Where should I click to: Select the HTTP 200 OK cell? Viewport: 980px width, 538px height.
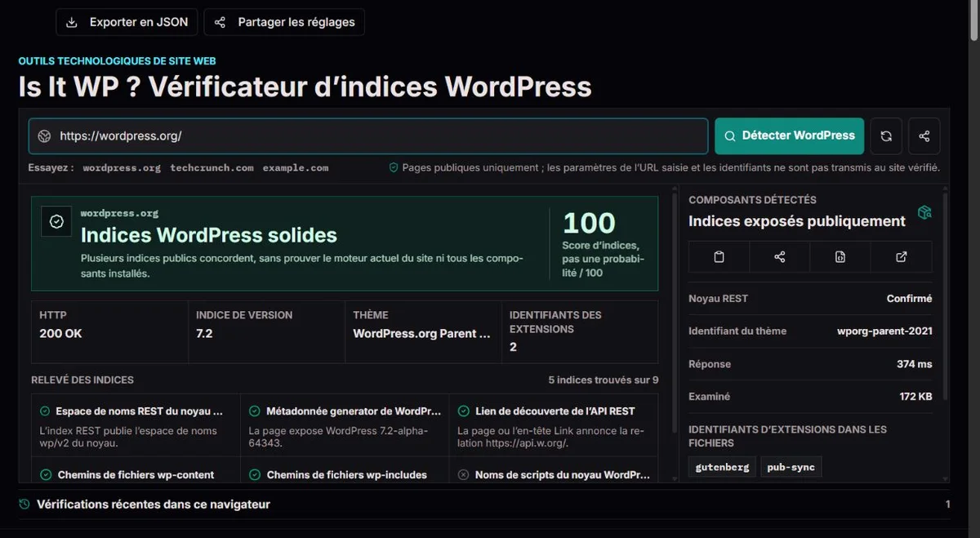click(x=109, y=332)
